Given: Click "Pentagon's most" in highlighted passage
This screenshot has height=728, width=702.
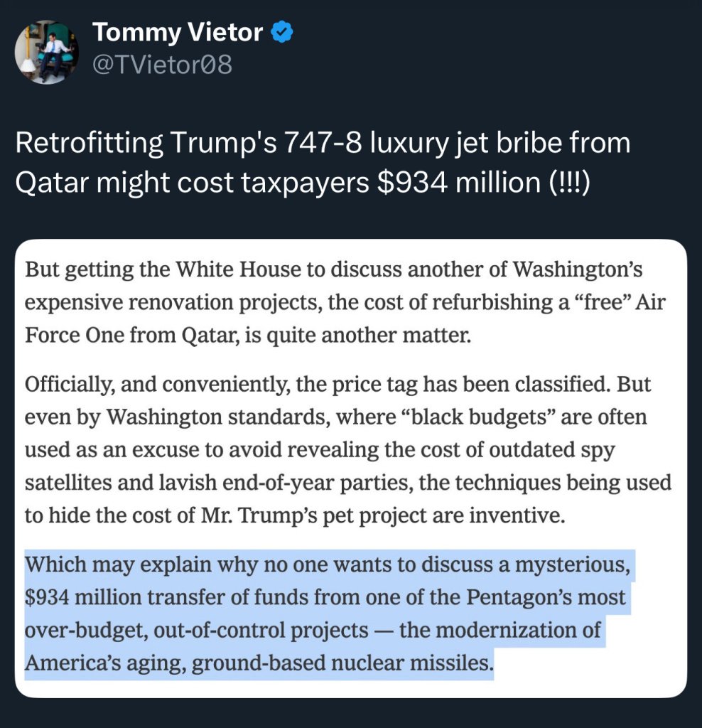Looking at the screenshot, I should coord(546,597).
